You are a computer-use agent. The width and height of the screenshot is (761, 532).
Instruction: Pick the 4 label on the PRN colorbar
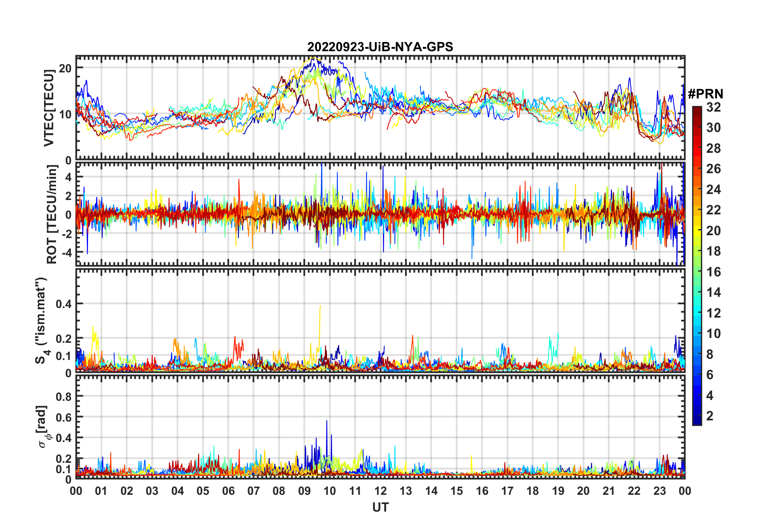pyautogui.click(x=710, y=396)
